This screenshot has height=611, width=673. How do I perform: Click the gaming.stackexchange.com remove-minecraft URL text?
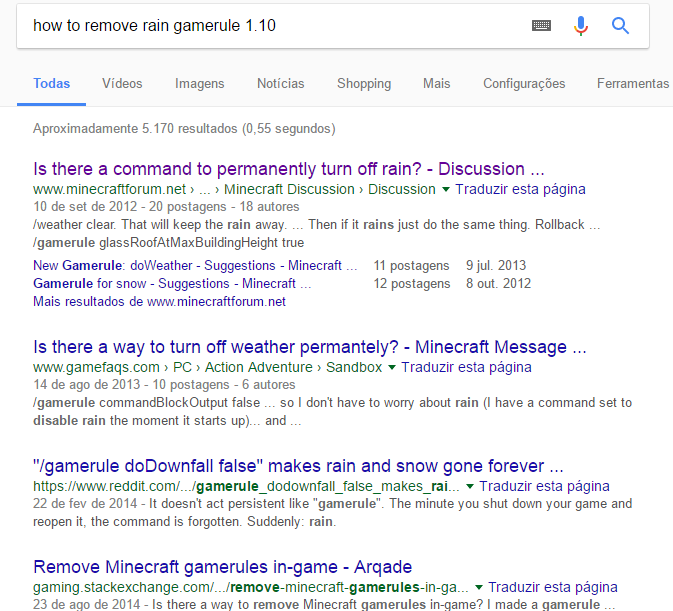(251, 587)
